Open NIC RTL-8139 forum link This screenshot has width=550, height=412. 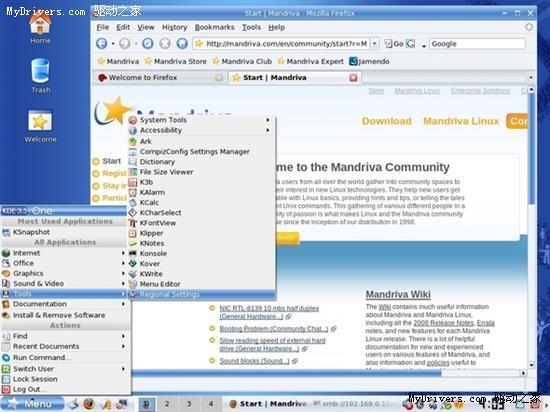(269, 312)
